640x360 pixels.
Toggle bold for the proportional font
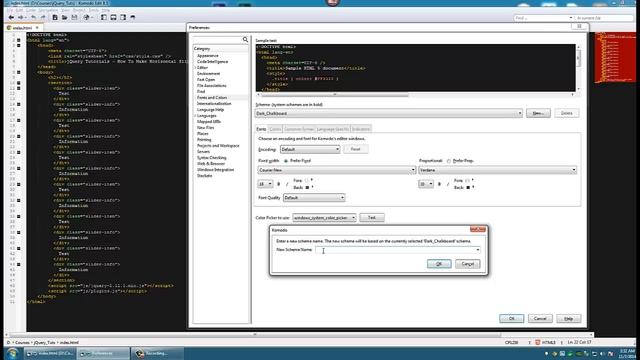click(440, 184)
